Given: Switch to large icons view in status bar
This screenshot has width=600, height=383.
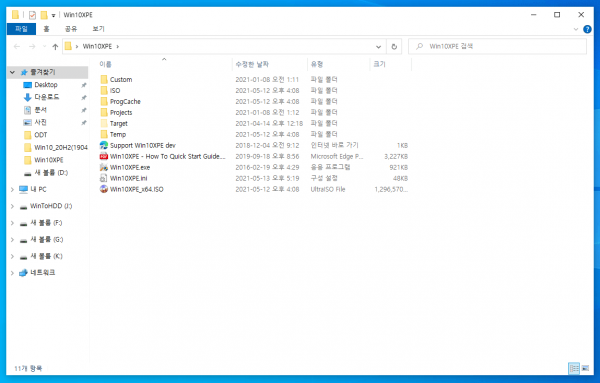Looking at the screenshot, I should tap(585, 368).
